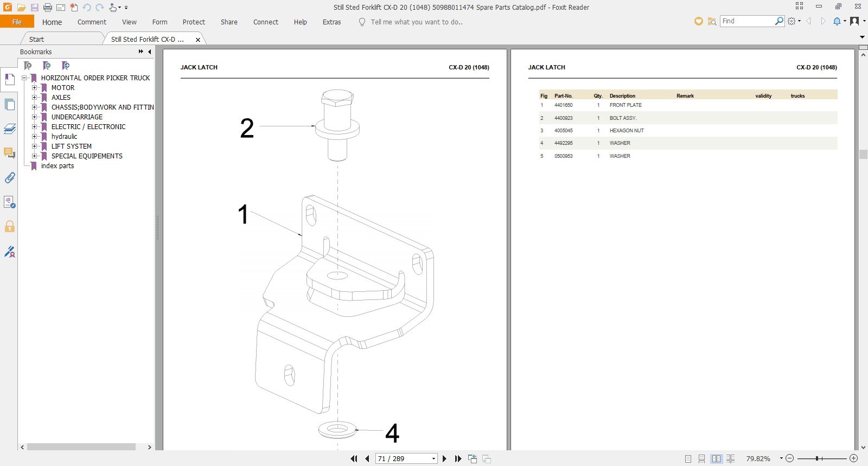Go to the first page
Image resolution: width=868 pixels, height=466 pixels.
coord(354,458)
